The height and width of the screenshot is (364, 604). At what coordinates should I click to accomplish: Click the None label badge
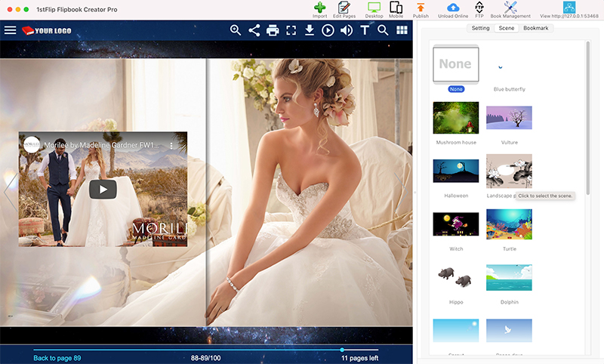456,89
